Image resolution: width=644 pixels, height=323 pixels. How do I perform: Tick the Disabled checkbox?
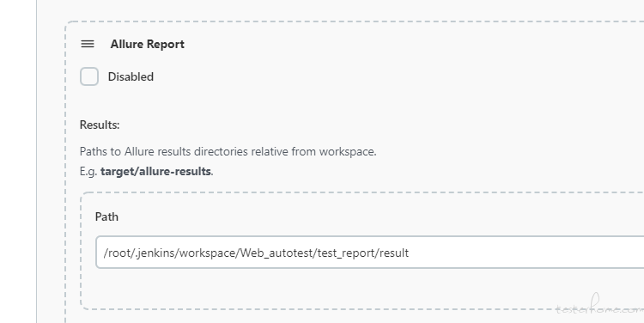[x=89, y=76]
